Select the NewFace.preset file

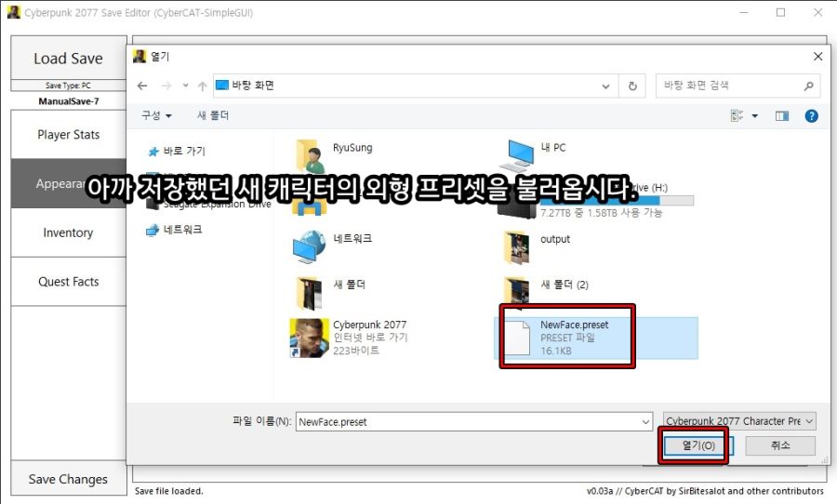click(596, 338)
